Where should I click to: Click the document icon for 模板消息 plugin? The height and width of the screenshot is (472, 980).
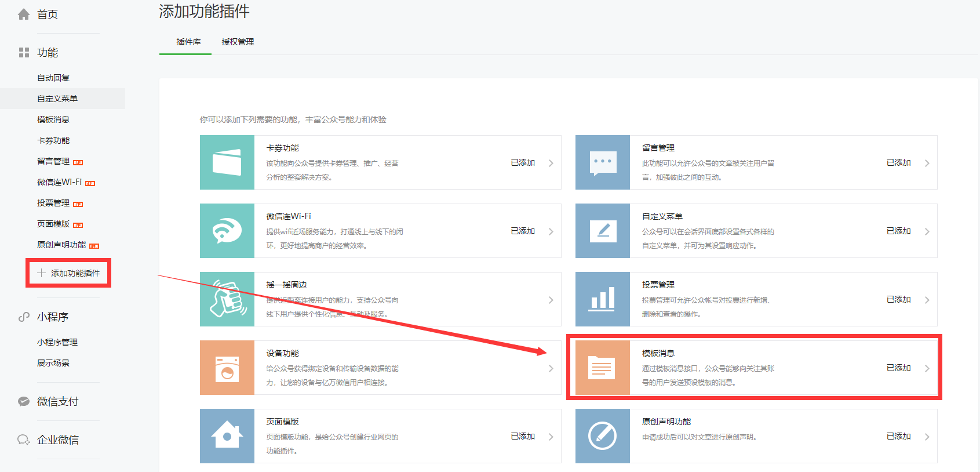pyautogui.click(x=602, y=368)
